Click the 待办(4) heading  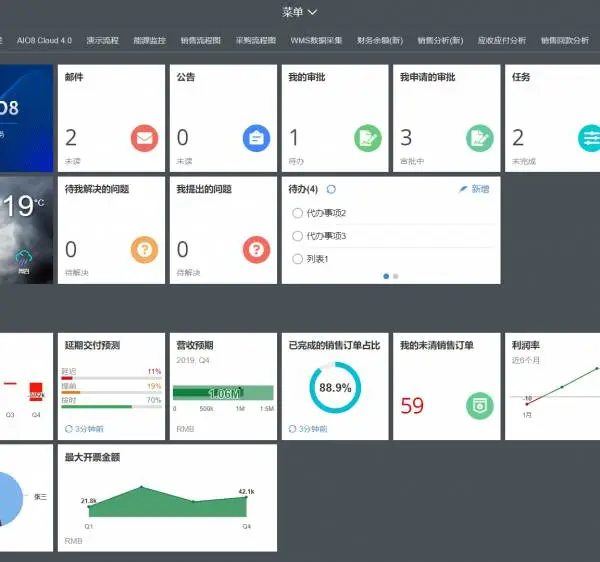[303, 189]
